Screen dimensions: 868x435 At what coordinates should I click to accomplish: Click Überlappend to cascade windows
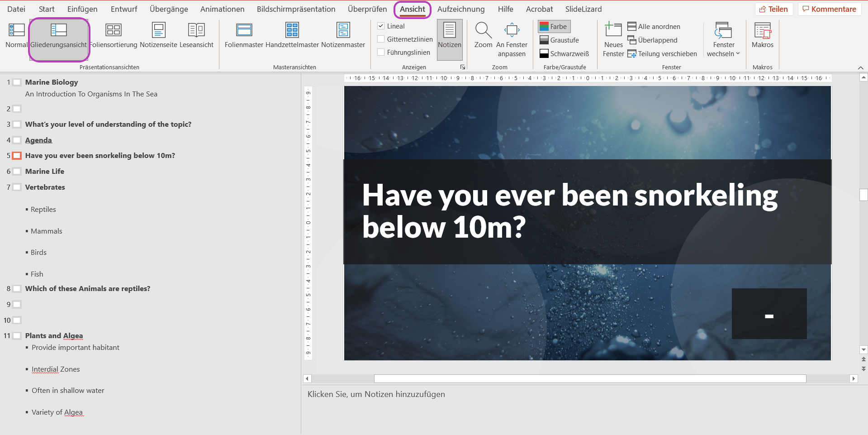pos(653,40)
